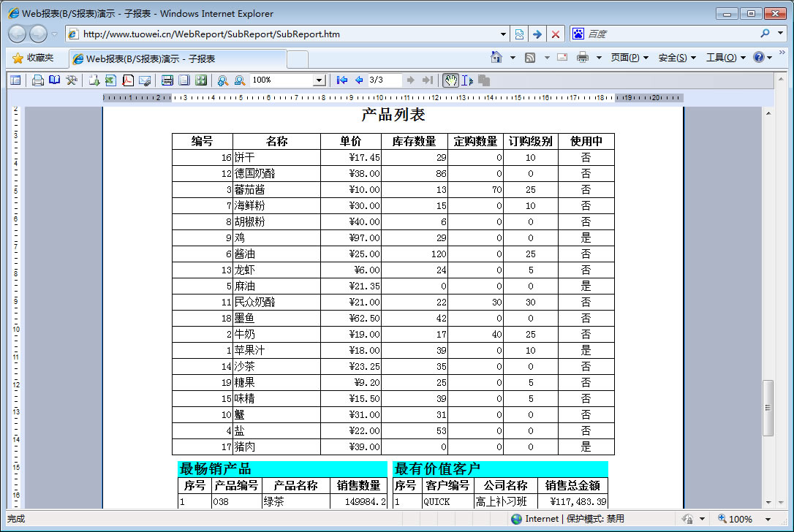Export the report to PDF

coord(128,80)
